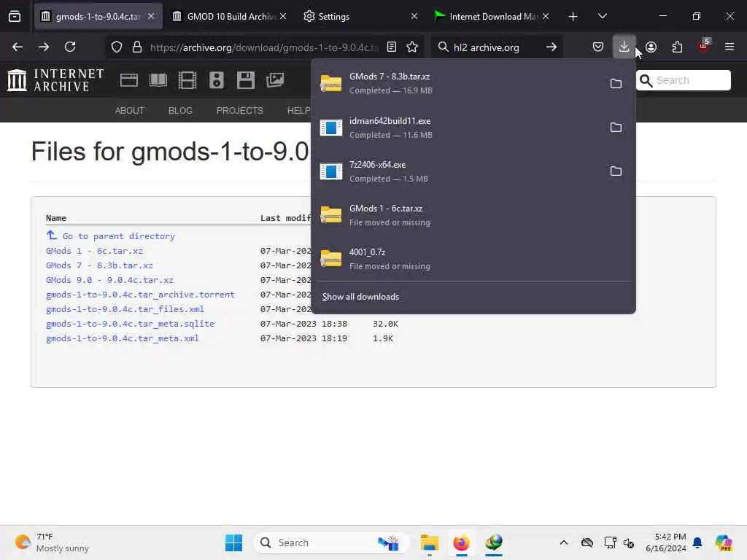The height and width of the screenshot is (560, 747).
Task: Bookmark this page with star icon
Action: pyautogui.click(x=412, y=47)
